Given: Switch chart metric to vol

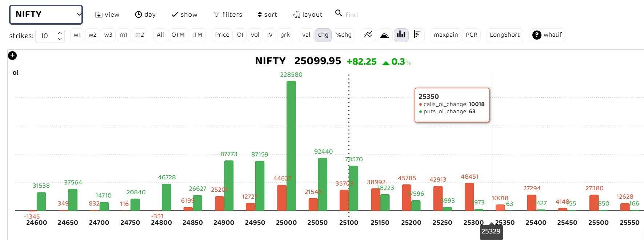Looking at the screenshot, I should click(x=255, y=35).
